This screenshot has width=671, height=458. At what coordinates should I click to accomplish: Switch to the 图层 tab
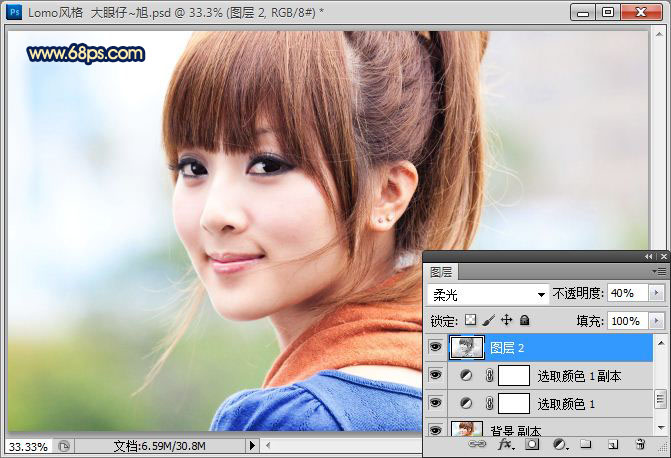pos(441,272)
